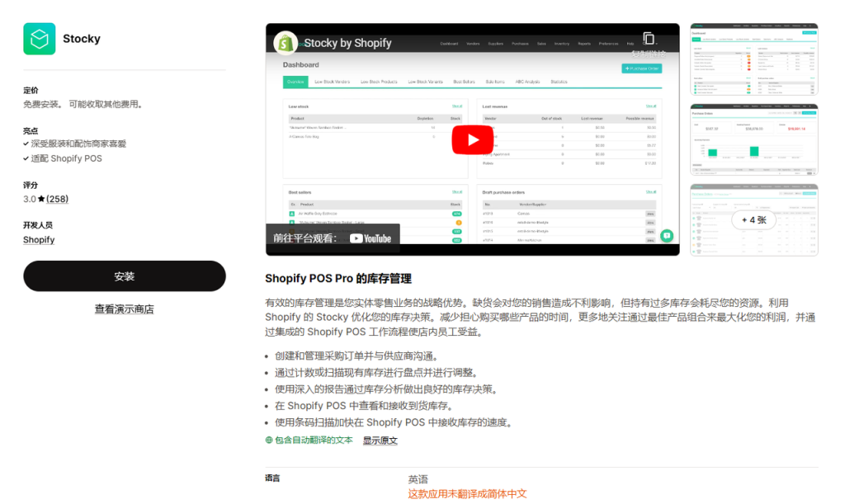Select the first dashboard screenshot thumbnail

[x=753, y=56]
